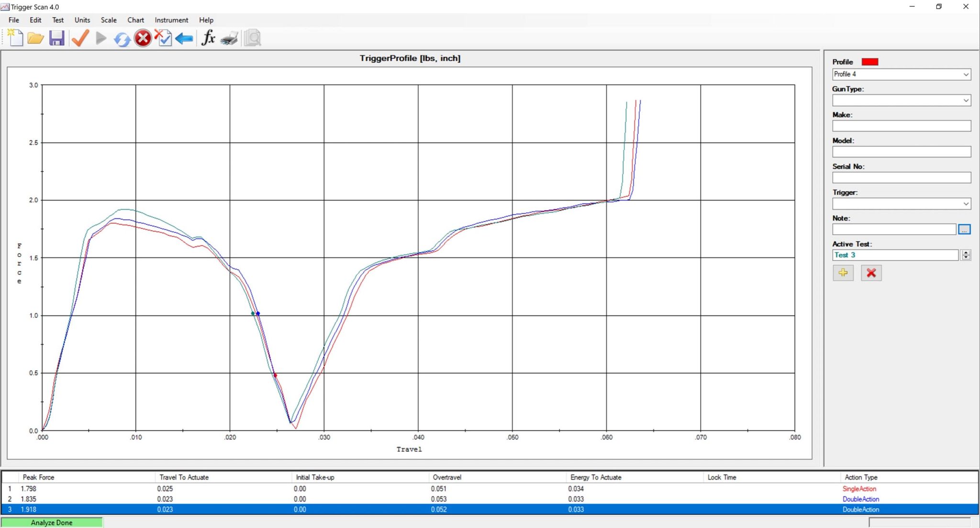This screenshot has width=980, height=528.
Task: Click the blue left arrow icon
Action: [184, 38]
